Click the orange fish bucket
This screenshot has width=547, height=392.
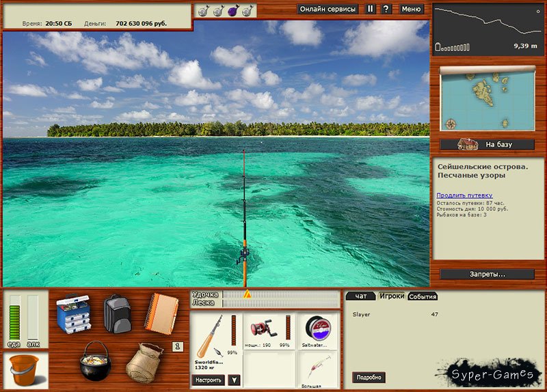point(25,370)
